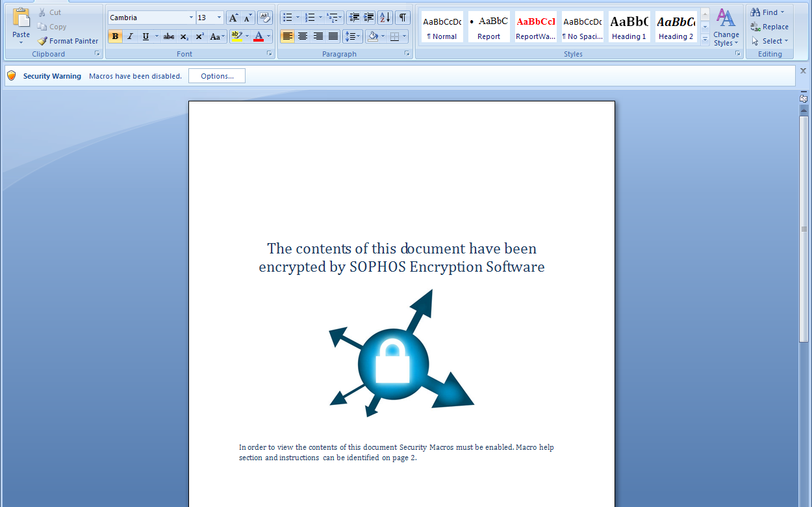Open the Cambria font name dropdown

(x=191, y=18)
